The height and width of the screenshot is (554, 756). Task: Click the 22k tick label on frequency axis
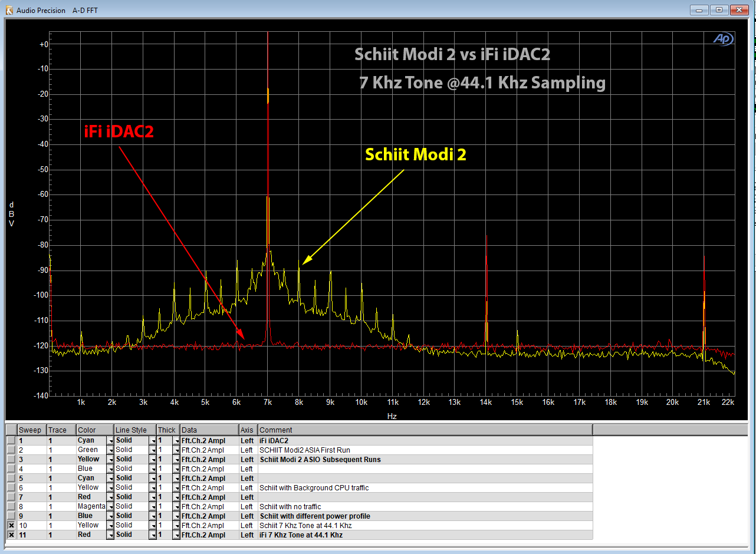[x=728, y=403]
